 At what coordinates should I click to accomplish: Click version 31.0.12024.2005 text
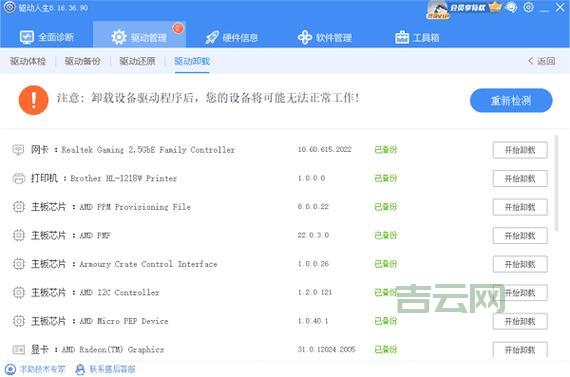pos(326,349)
